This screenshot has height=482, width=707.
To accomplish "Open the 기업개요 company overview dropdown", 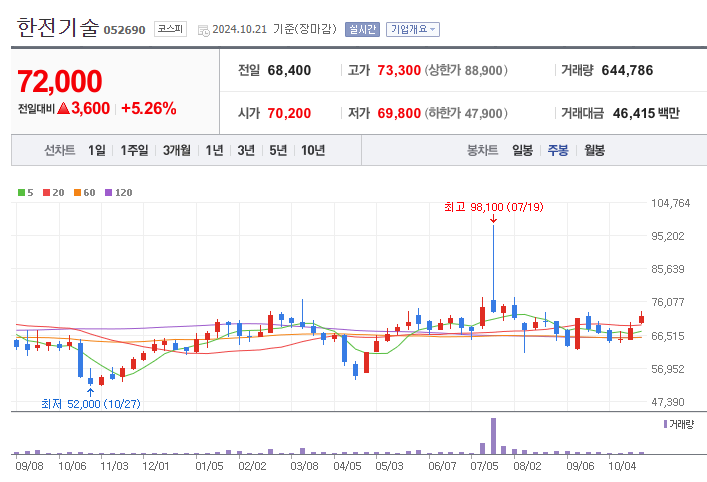I will 413,29.
